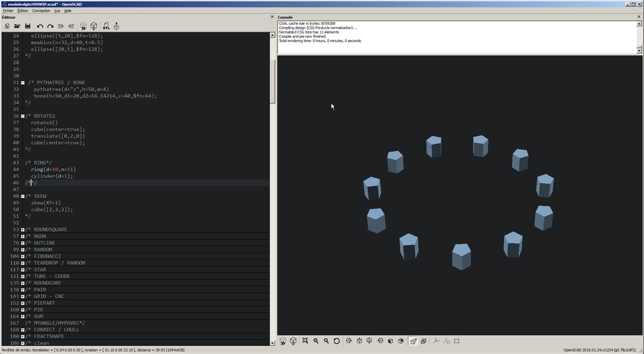
Task: Click the code line cylinder(d=1);
Action: tap(52, 176)
